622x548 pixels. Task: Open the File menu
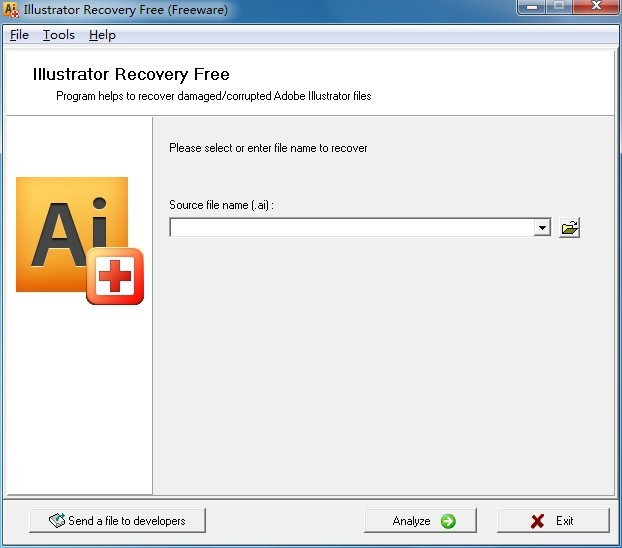tap(19, 35)
